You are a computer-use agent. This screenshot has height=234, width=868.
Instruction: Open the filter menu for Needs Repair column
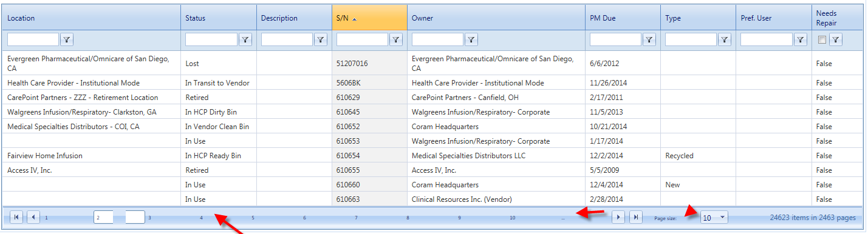click(x=836, y=39)
